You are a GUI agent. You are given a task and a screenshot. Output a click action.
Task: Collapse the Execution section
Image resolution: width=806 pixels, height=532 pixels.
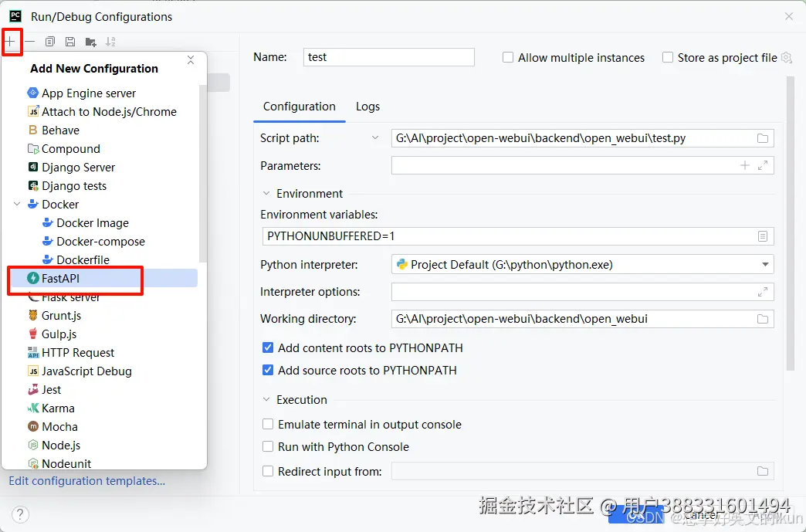point(266,399)
